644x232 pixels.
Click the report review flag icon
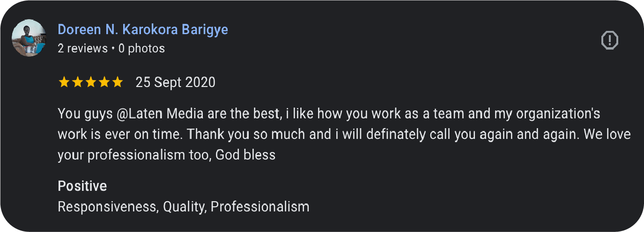pyautogui.click(x=609, y=40)
